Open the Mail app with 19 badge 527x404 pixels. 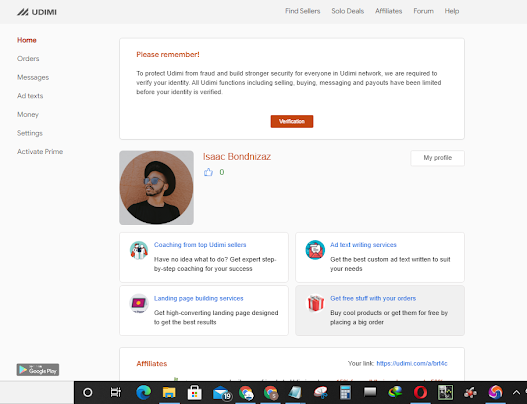pos(221,393)
